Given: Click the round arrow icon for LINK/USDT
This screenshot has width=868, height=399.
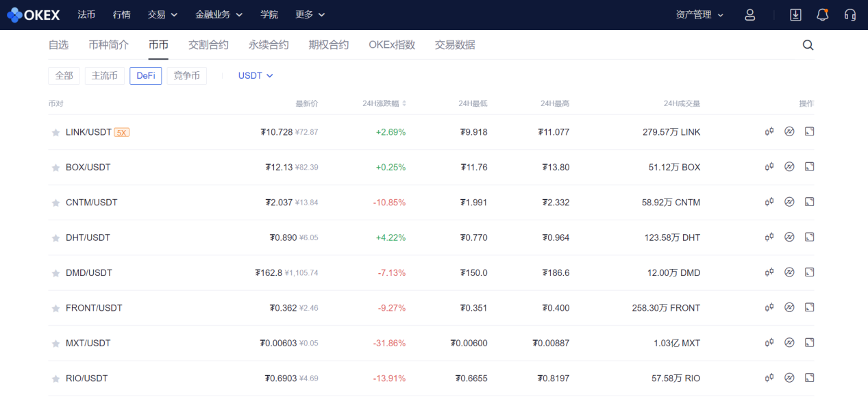Looking at the screenshot, I should point(789,131).
